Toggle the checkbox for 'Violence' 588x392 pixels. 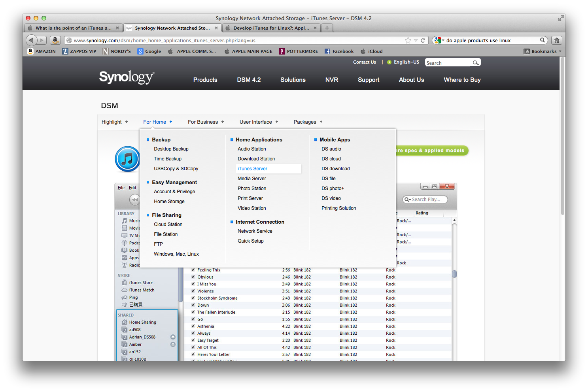pos(193,291)
